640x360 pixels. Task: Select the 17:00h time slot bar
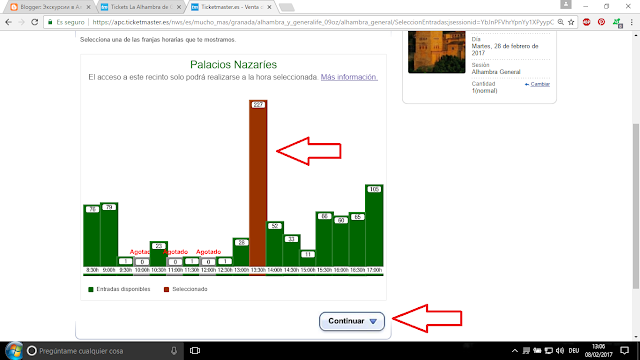click(x=374, y=226)
